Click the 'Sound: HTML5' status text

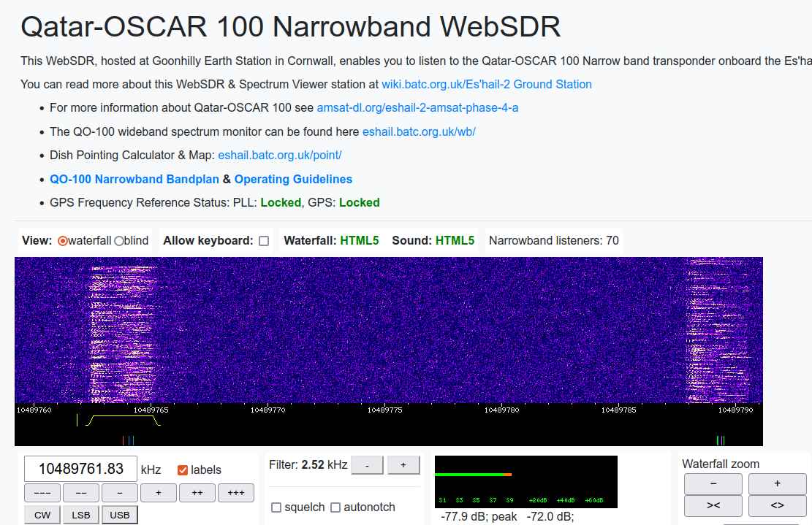[x=433, y=240]
